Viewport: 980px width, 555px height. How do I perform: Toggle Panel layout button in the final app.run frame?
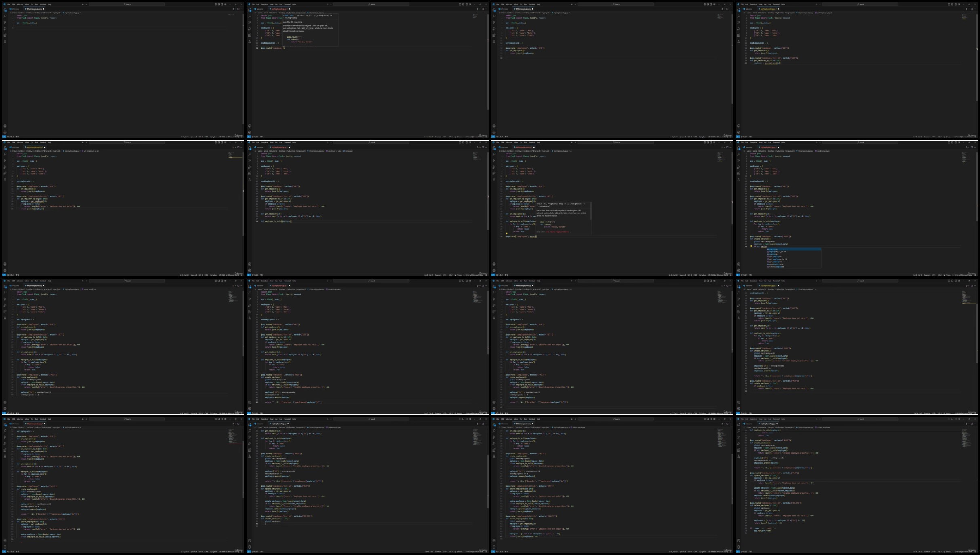click(x=952, y=419)
